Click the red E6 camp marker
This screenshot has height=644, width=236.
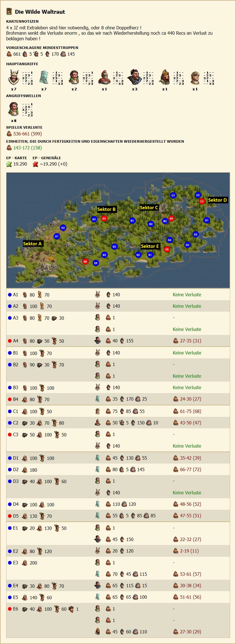[x=85, y=261]
